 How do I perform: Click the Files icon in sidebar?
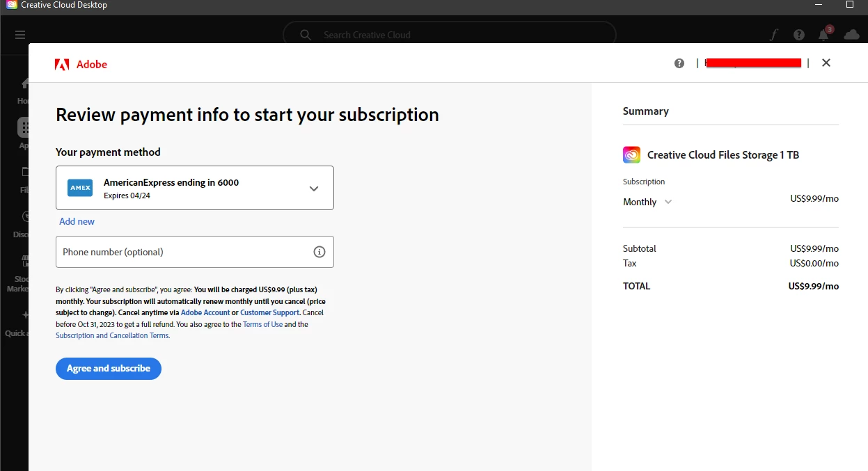25,172
